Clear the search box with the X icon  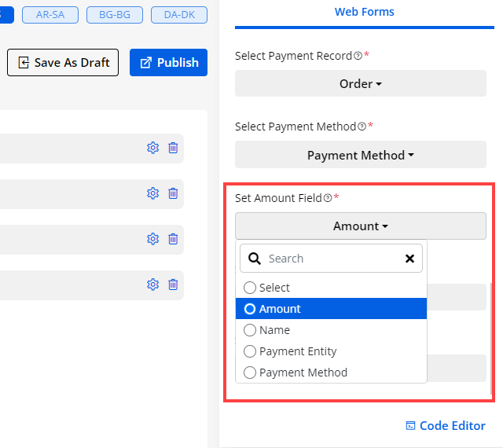(409, 259)
